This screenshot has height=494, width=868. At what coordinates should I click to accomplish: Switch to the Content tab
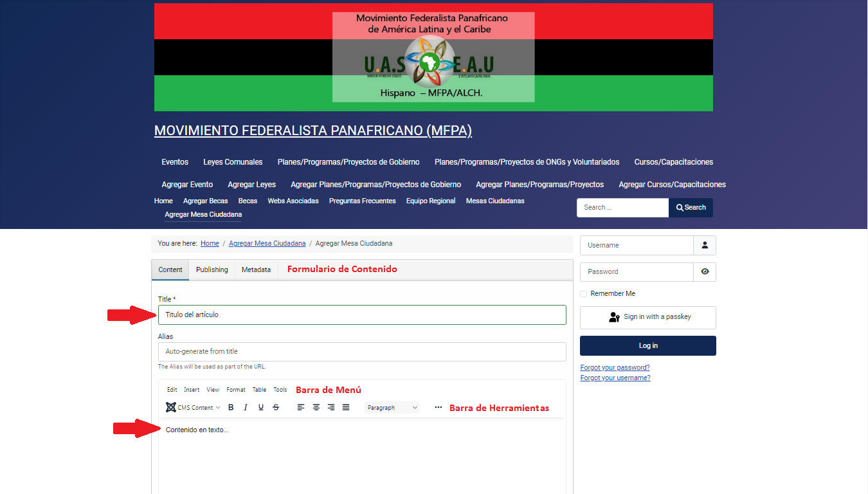(170, 270)
